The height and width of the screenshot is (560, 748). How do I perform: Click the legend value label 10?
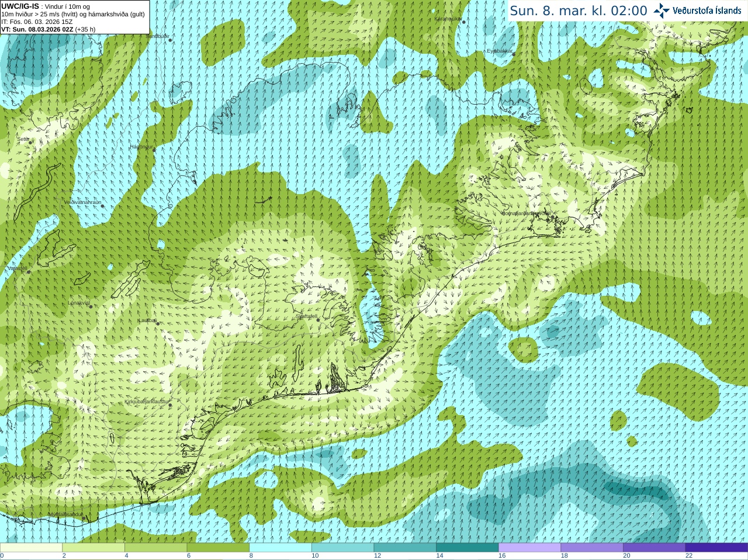pos(315,556)
